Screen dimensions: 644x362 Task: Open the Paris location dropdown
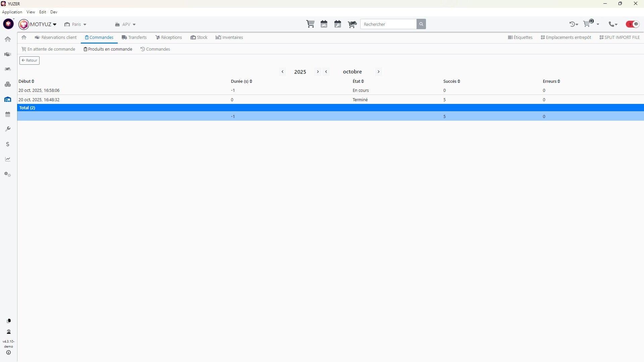tap(75, 24)
